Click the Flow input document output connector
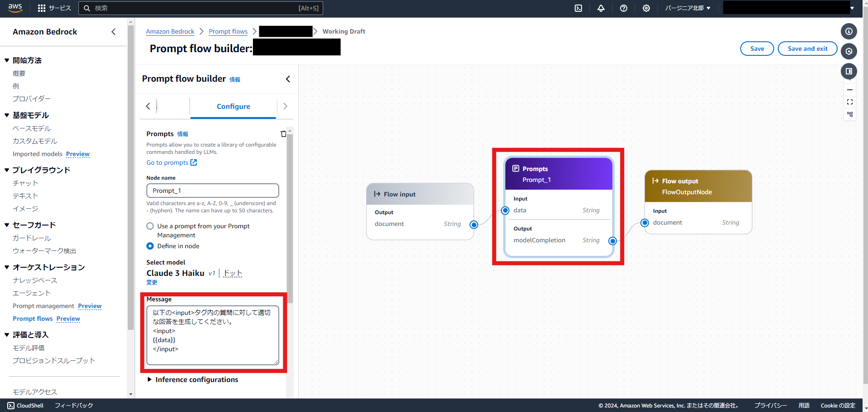This screenshot has width=868, height=412. pos(474,225)
